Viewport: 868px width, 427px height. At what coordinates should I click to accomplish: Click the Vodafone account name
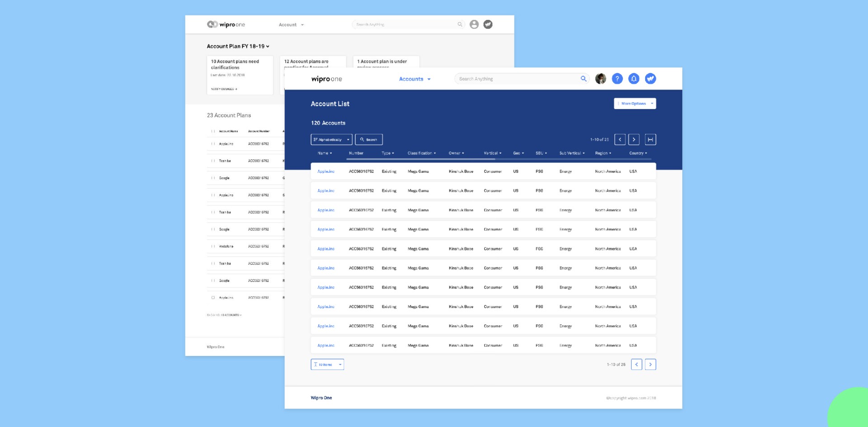click(226, 247)
